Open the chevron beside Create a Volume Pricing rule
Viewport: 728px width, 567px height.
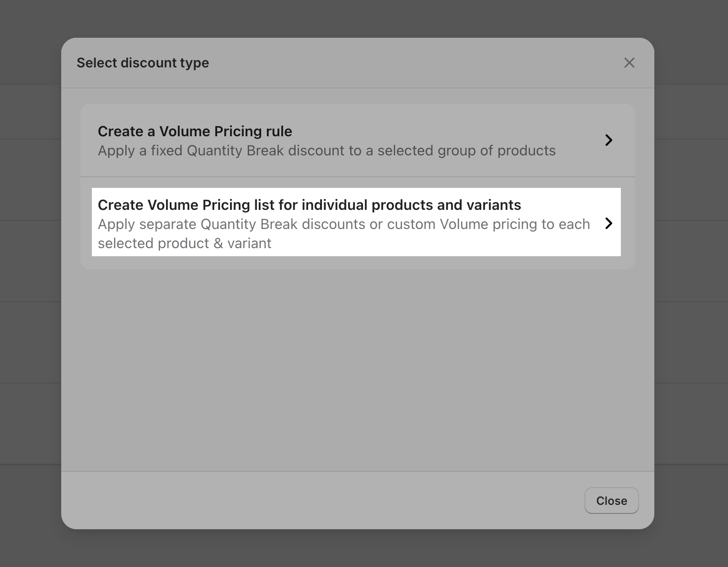point(608,140)
